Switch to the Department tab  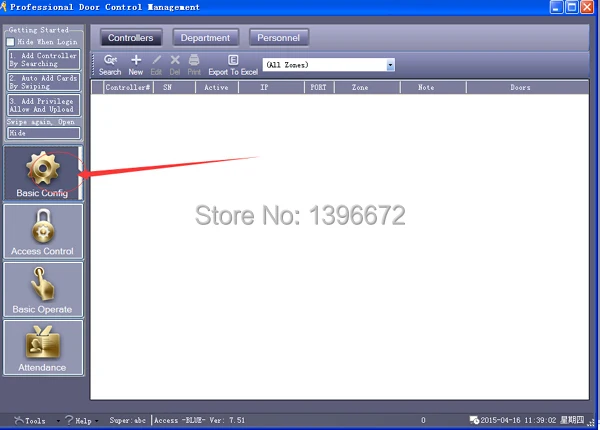tap(205, 38)
